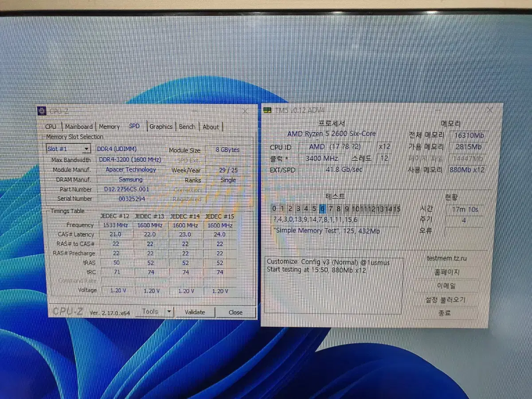Image resolution: width=532 pixels, height=399 pixels.
Task: Click the 종료 button in TM5
Action: (x=445, y=313)
